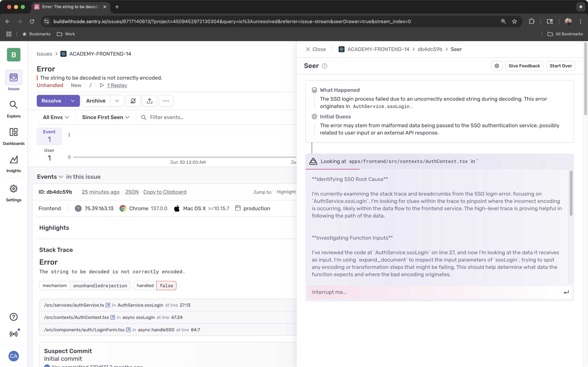The image size is (588, 367).
Task: Open the Issues sidebar section
Action: pyautogui.click(x=14, y=80)
